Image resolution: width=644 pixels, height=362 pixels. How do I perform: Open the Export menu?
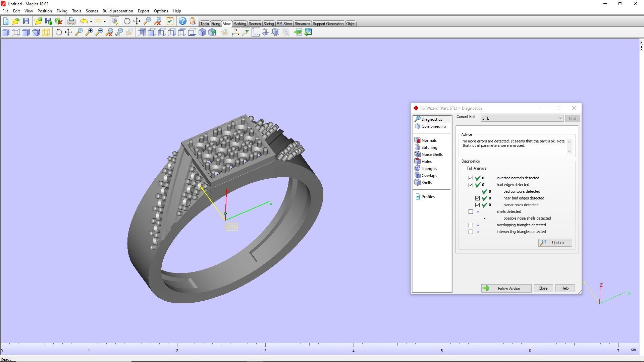pos(144,11)
